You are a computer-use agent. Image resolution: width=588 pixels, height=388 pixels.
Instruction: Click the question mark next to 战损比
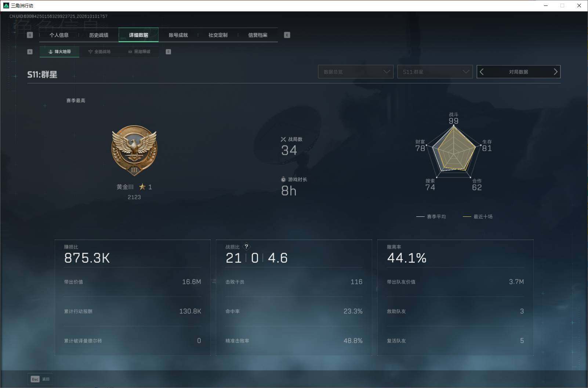click(x=246, y=247)
